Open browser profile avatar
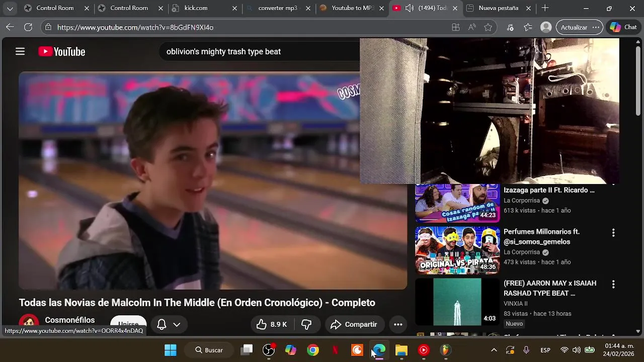The height and width of the screenshot is (362, 644). pyautogui.click(x=546, y=27)
